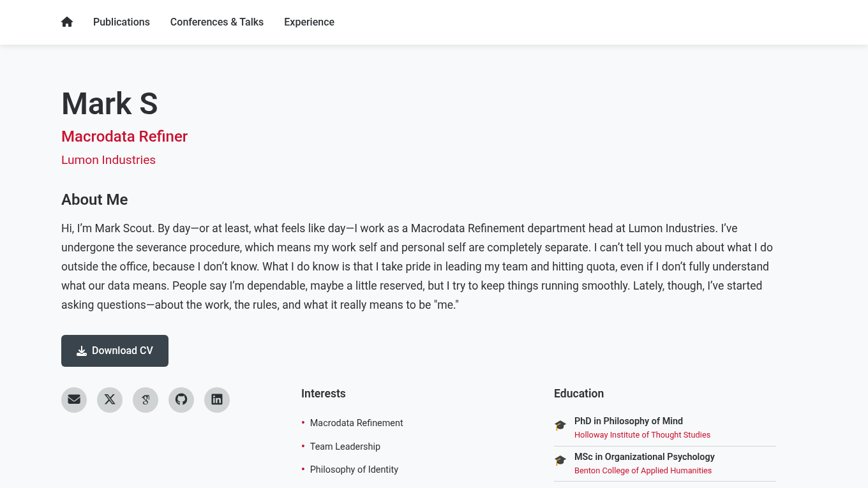
Task: Click the graduation cap beside MSc in Organizational Psychology
Action: pos(560,460)
